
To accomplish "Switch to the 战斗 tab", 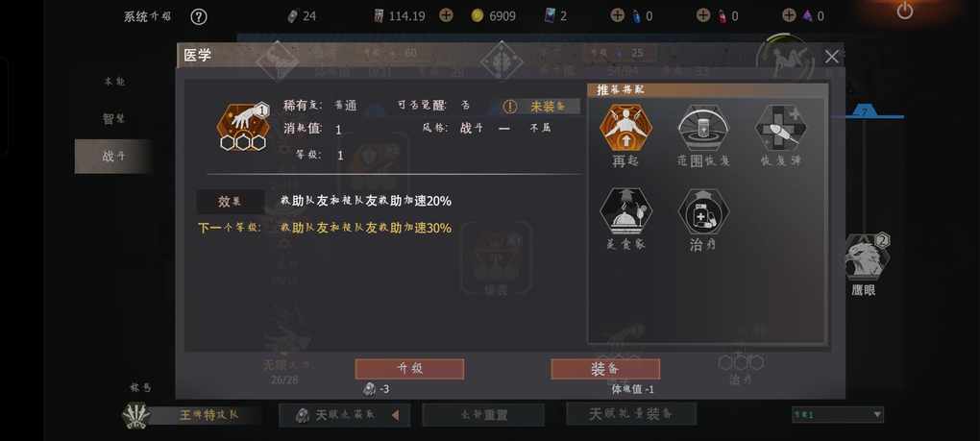I will (x=113, y=157).
